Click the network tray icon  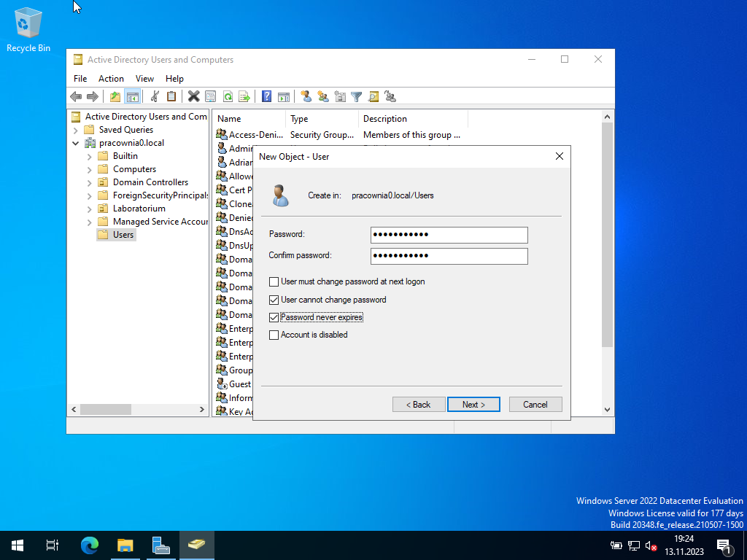point(634,545)
